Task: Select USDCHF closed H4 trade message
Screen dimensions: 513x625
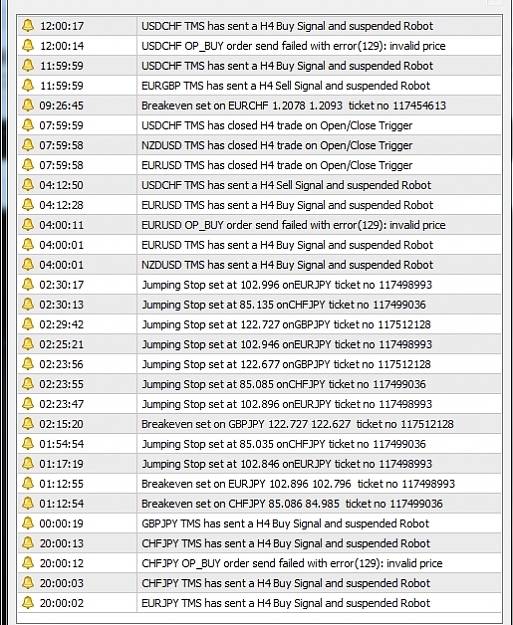Action: click(x=277, y=126)
